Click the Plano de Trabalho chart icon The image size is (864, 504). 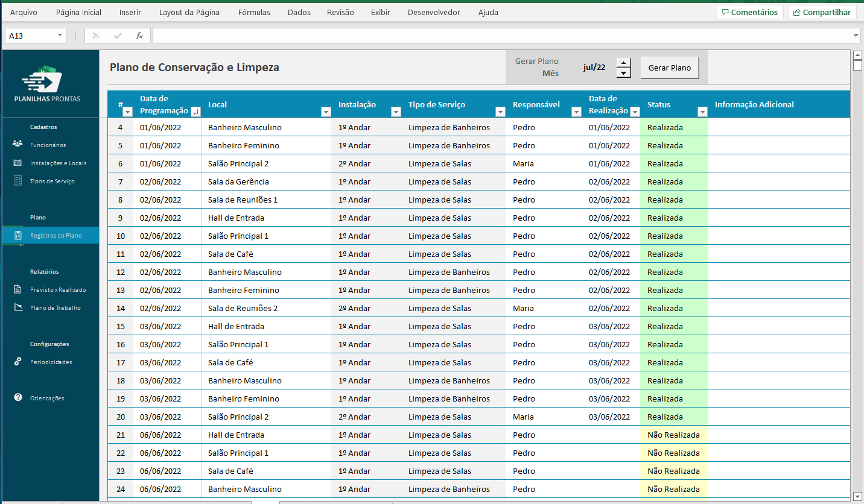tap(17, 307)
